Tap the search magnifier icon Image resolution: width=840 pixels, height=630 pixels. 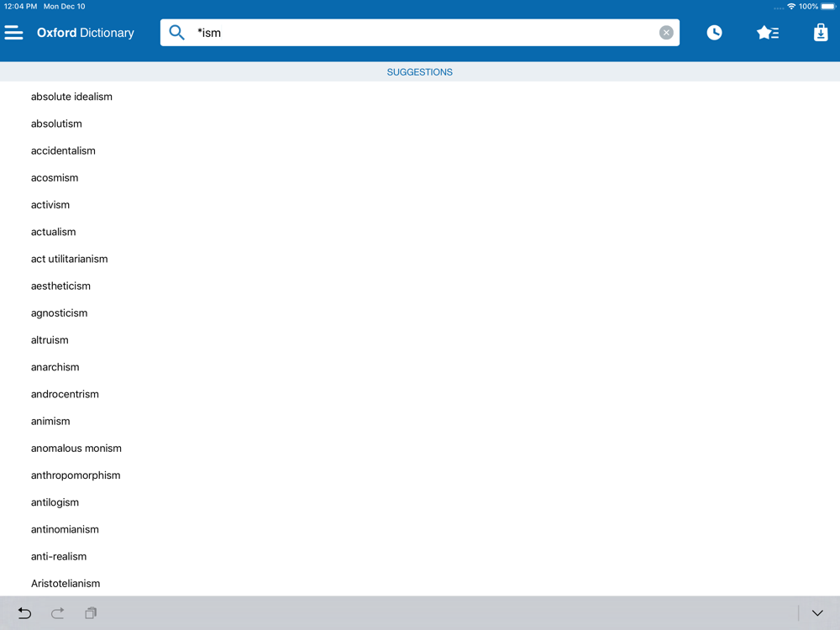click(176, 33)
